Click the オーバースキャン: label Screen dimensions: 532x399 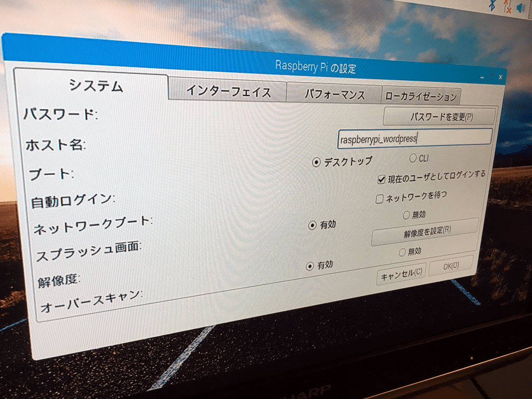coord(91,301)
